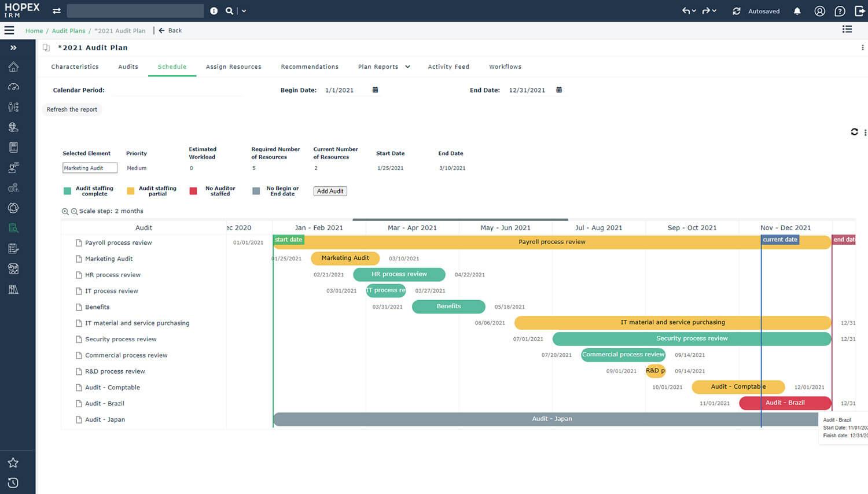The width and height of the screenshot is (868, 494).
Task: Click the magnifier search icon in top bar
Action: (230, 11)
